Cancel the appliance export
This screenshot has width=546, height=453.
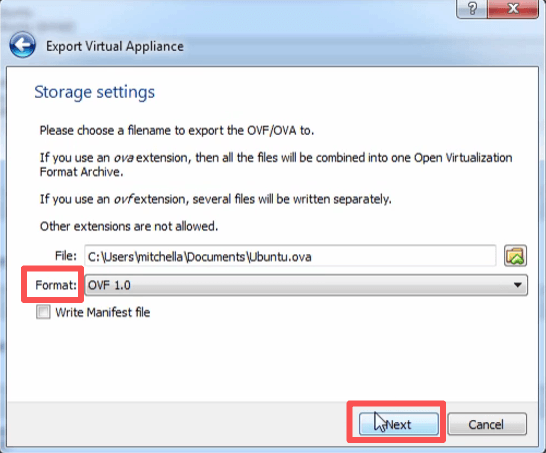coord(487,424)
